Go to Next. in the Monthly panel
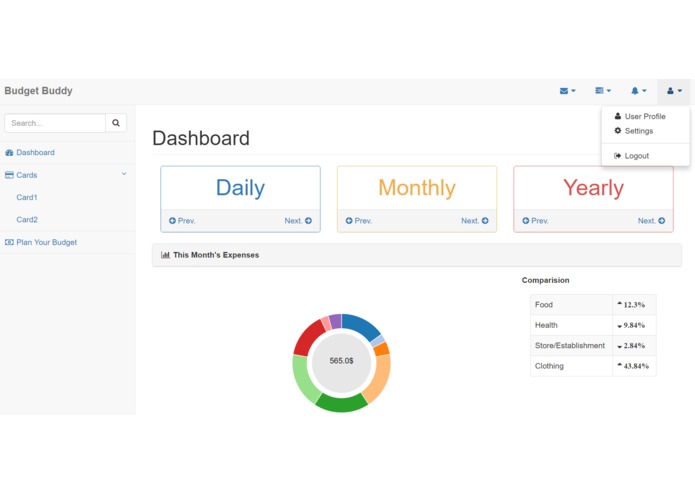The image size is (695, 494). [470, 221]
